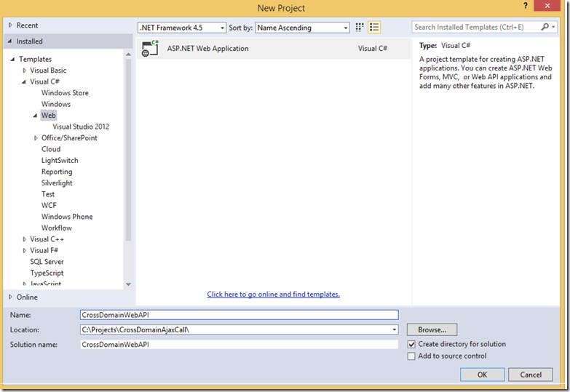
Task: Collapse the Web node arrow
Action: click(x=35, y=115)
